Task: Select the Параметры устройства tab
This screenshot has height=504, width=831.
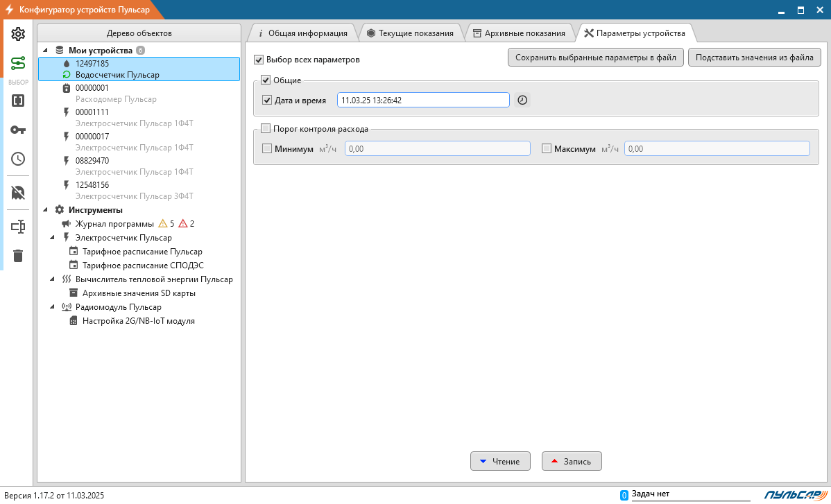Action: pos(635,33)
